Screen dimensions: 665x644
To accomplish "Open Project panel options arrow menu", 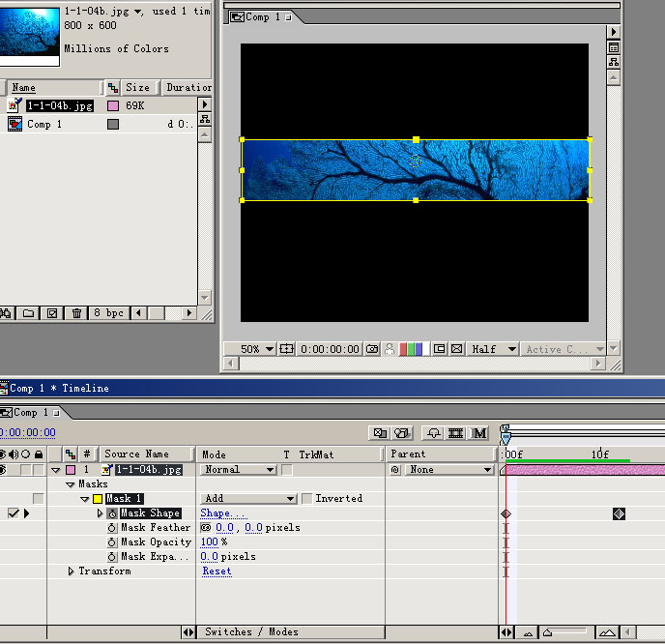I will coord(205,104).
